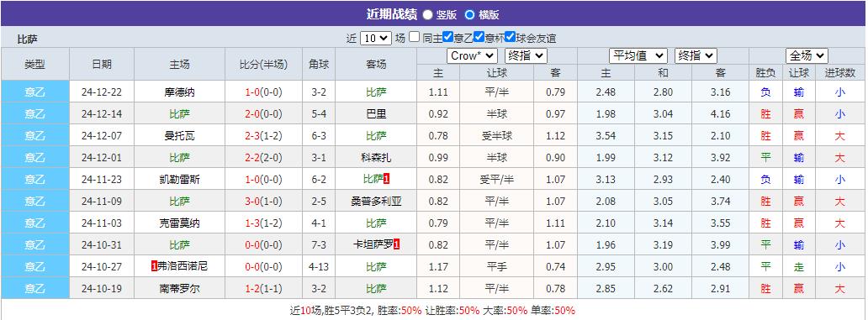
Task: Click the 1-3(1-2) score on 24-11-03
Action: [263, 223]
